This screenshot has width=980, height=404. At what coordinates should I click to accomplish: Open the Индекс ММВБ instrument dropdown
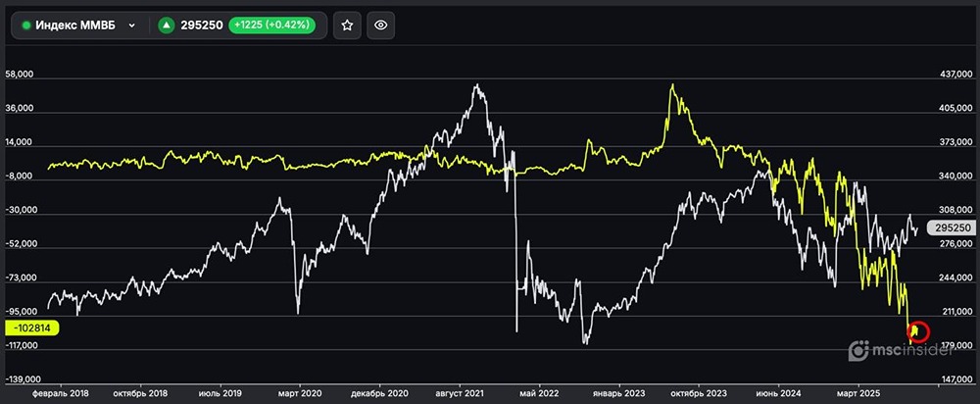[x=79, y=25]
